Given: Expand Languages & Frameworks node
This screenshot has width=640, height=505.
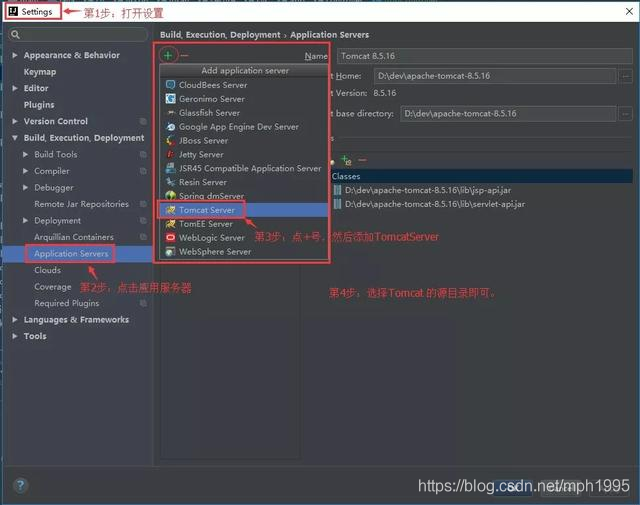Looking at the screenshot, I should point(15,320).
